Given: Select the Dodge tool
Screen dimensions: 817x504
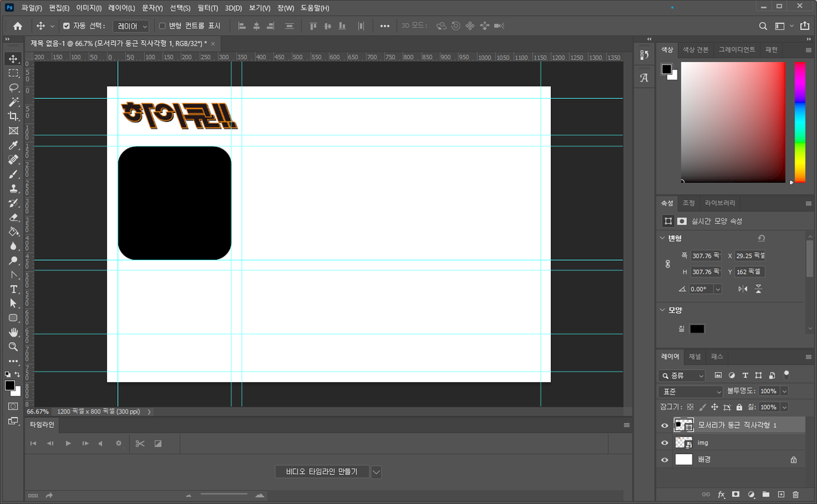Looking at the screenshot, I should [13, 261].
